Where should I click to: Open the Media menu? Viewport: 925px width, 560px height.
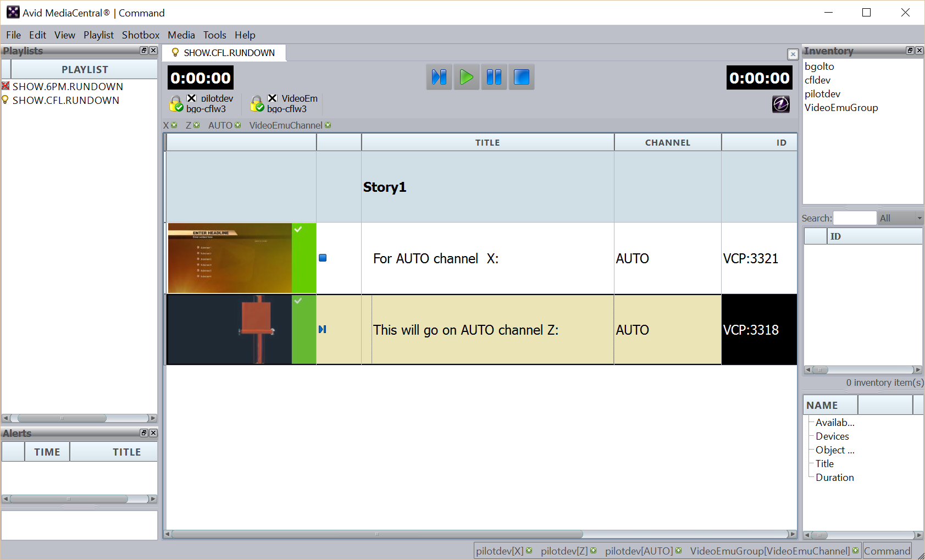[x=181, y=35]
